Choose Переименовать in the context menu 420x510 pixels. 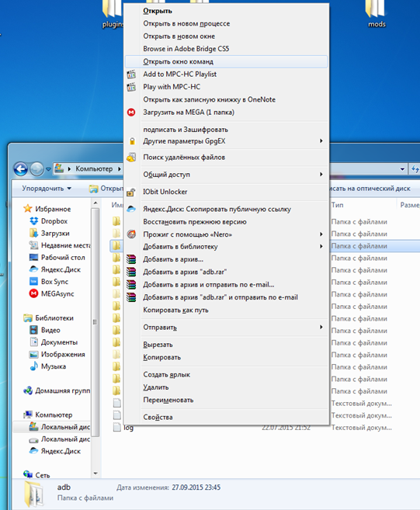click(226, 400)
